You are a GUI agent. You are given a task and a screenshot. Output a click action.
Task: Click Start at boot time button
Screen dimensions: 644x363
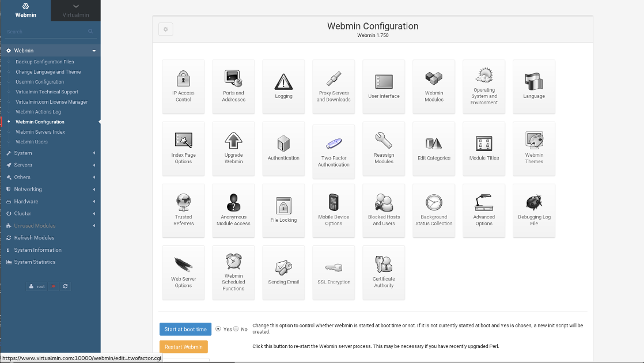click(x=185, y=330)
